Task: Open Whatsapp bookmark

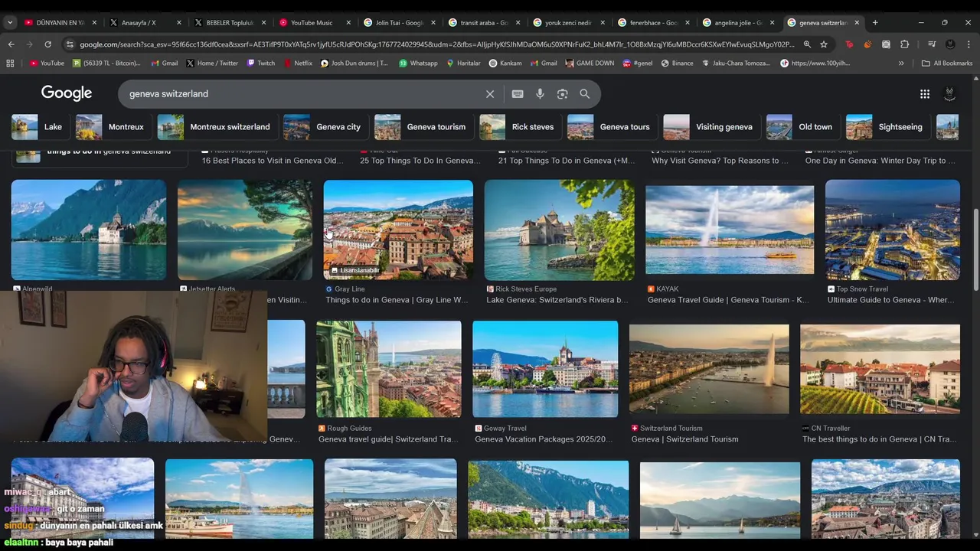Action: (418, 64)
